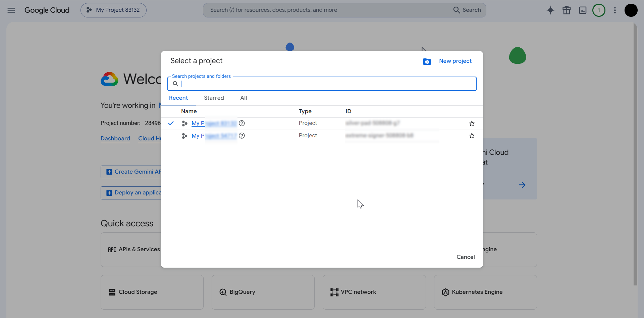Click the New project link
Image resolution: width=644 pixels, height=318 pixels.
coord(455,61)
